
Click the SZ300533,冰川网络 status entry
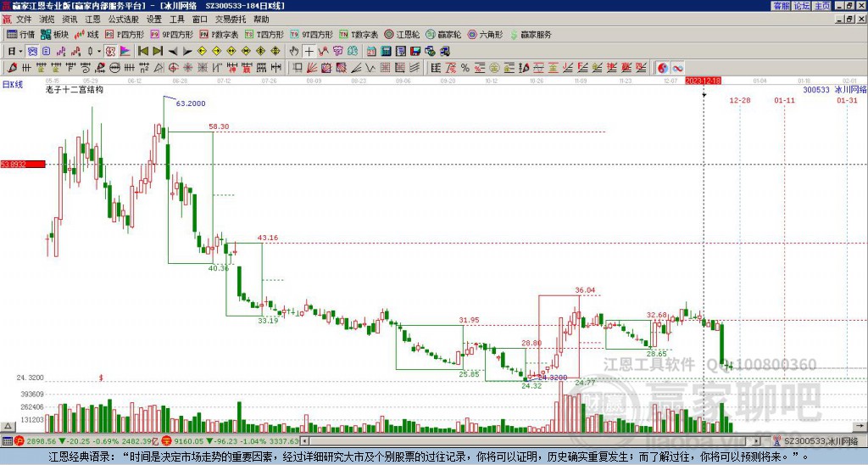(820, 441)
